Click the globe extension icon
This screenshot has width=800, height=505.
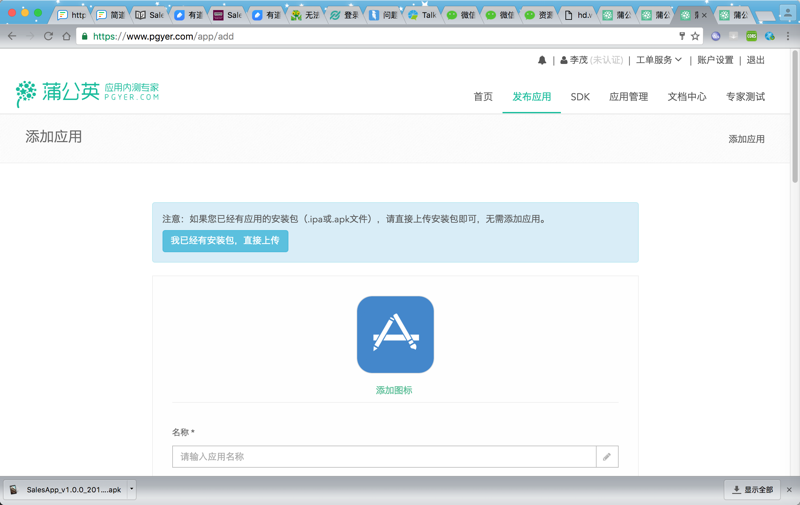tap(770, 36)
